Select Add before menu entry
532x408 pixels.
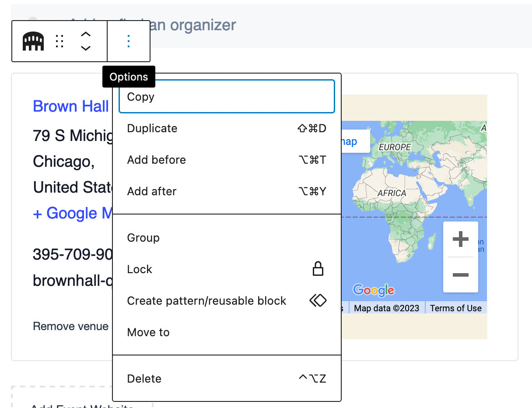(x=227, y=160)
